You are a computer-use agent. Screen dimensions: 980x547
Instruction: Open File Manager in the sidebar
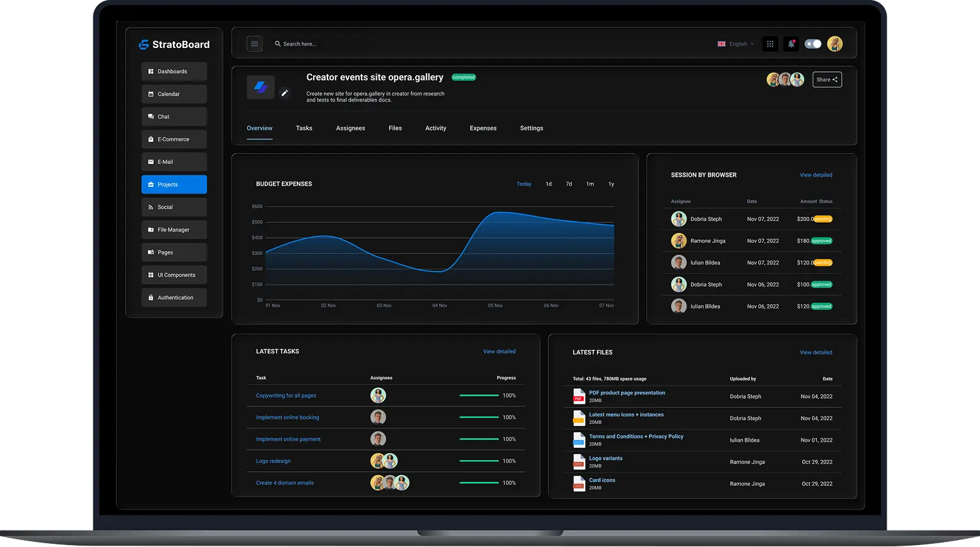coord(174,230)
